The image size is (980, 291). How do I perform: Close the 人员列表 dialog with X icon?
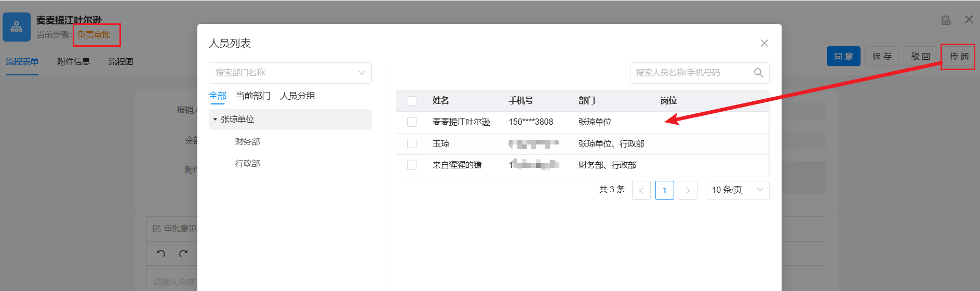click(764, 43)
